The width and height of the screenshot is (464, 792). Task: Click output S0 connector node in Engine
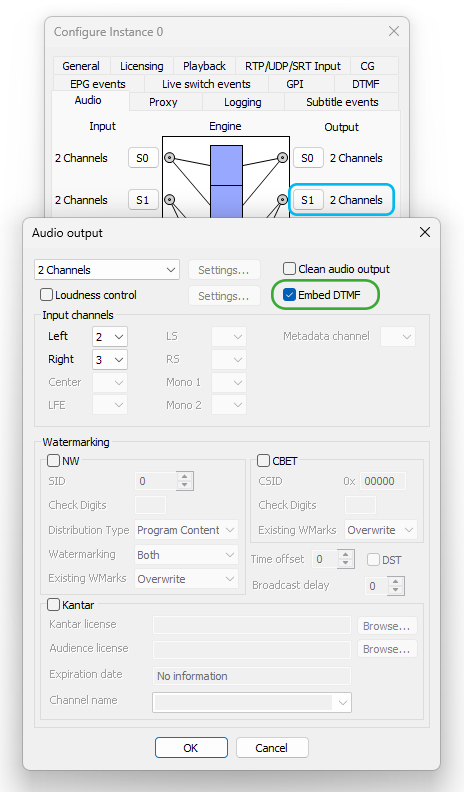pyautogui.click(x=283, y=158)
